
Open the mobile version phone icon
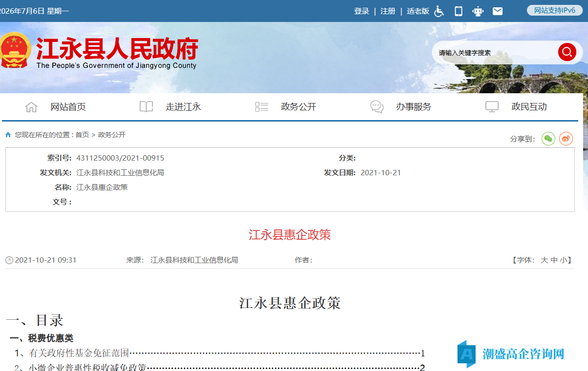(x=459, y=11)
